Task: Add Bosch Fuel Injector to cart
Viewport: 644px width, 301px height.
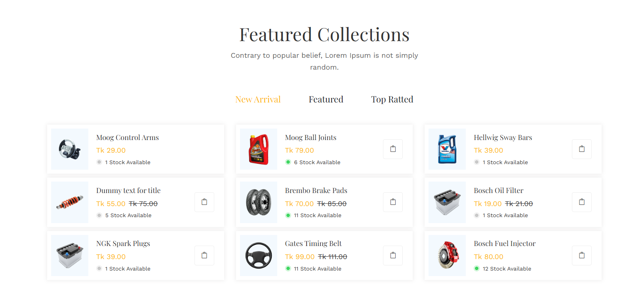Action: [581, 256]
